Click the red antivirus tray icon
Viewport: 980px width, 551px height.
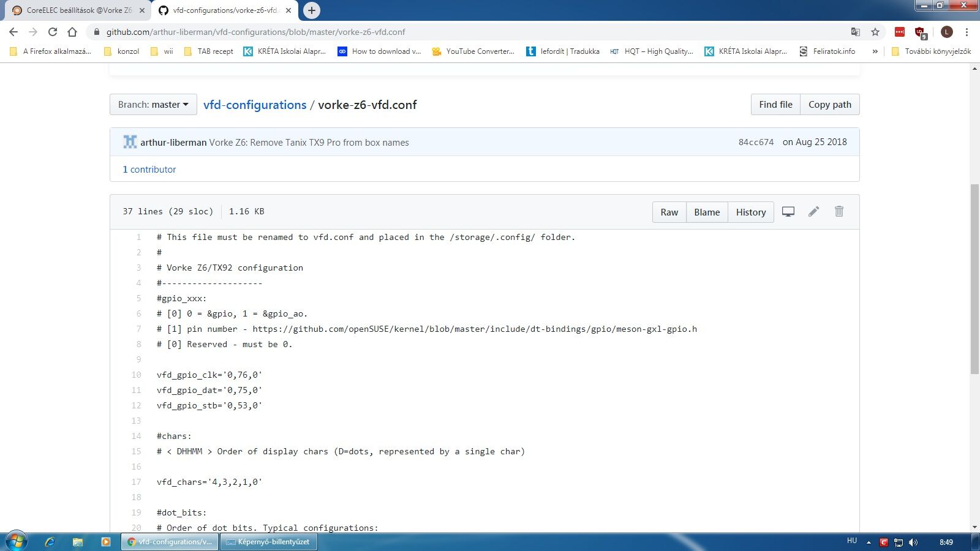tap(884, 542)
